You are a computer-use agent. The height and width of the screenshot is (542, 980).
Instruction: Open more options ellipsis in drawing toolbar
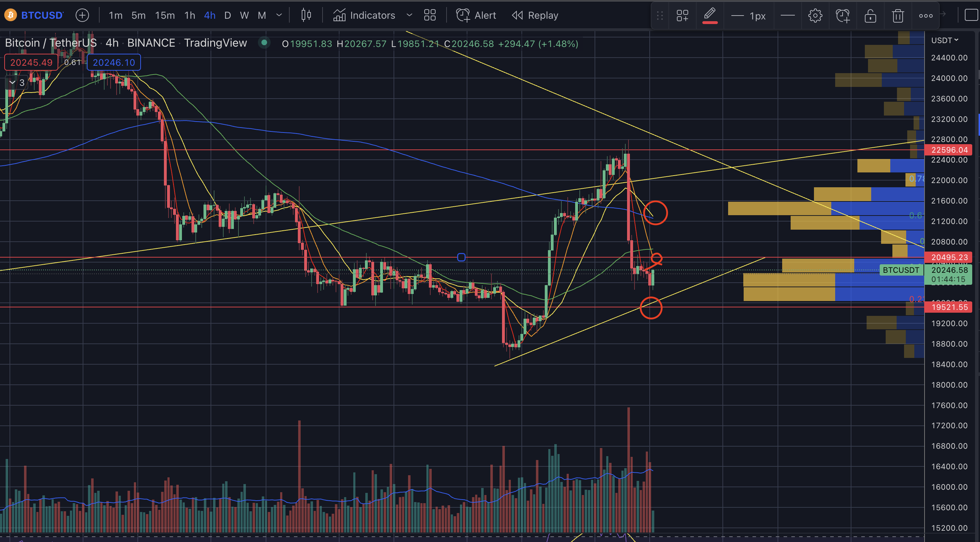[x=926, y=16]
